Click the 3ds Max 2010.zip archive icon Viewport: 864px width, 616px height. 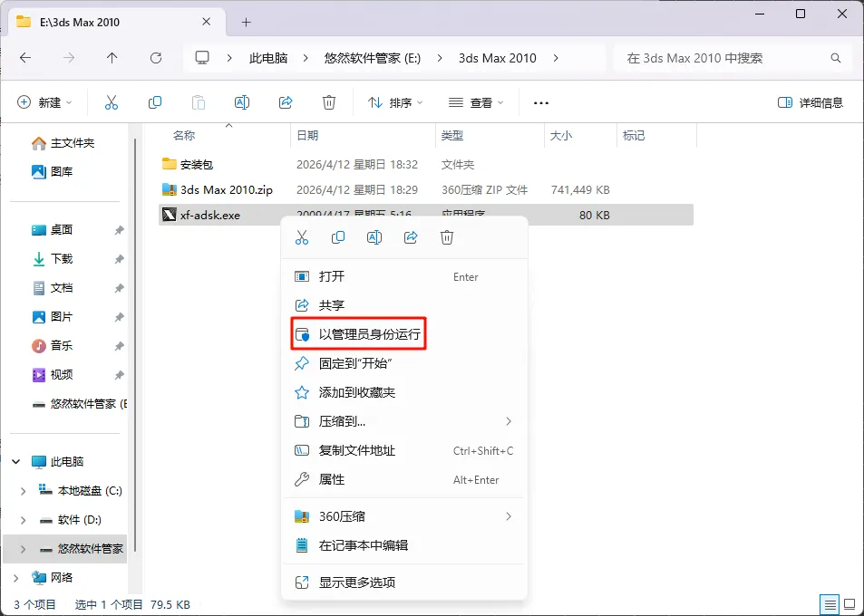coord(170,189)
